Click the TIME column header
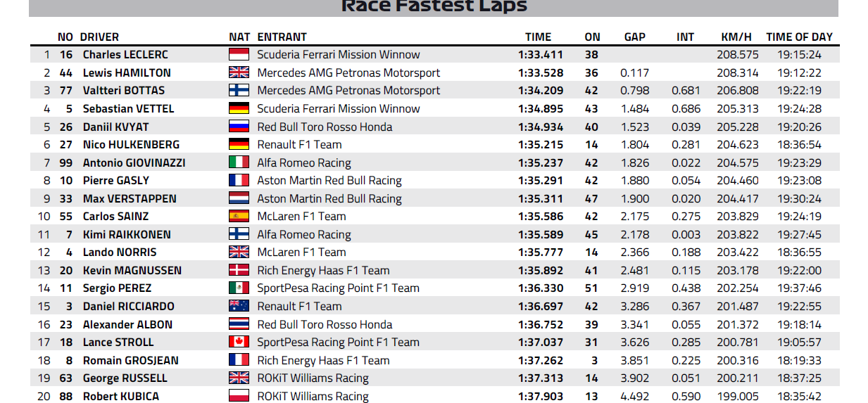The height and width of the screenshot is (403, 868). point(539,37)
